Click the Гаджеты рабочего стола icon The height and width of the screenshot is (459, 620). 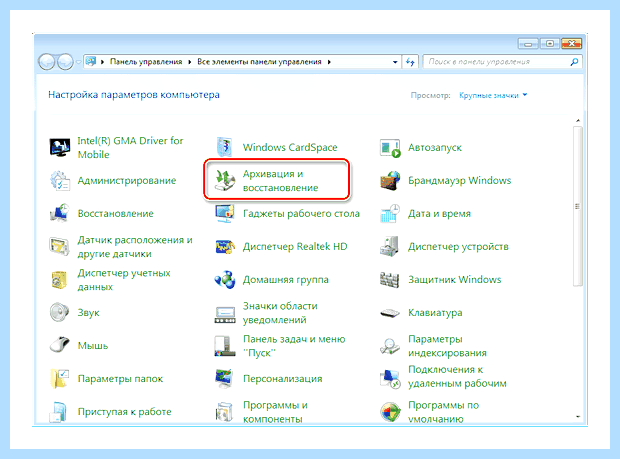click(x=225, y=213)
